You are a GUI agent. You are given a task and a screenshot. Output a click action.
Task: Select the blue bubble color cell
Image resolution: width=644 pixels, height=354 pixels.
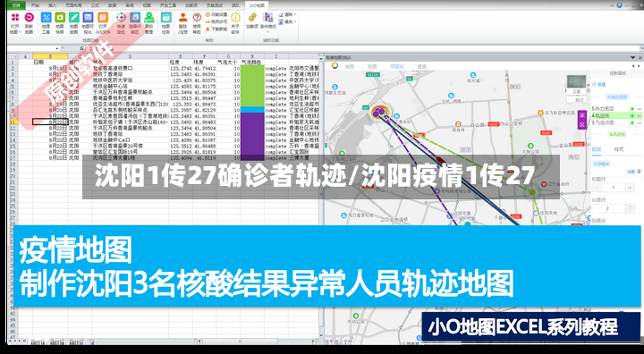252,110
